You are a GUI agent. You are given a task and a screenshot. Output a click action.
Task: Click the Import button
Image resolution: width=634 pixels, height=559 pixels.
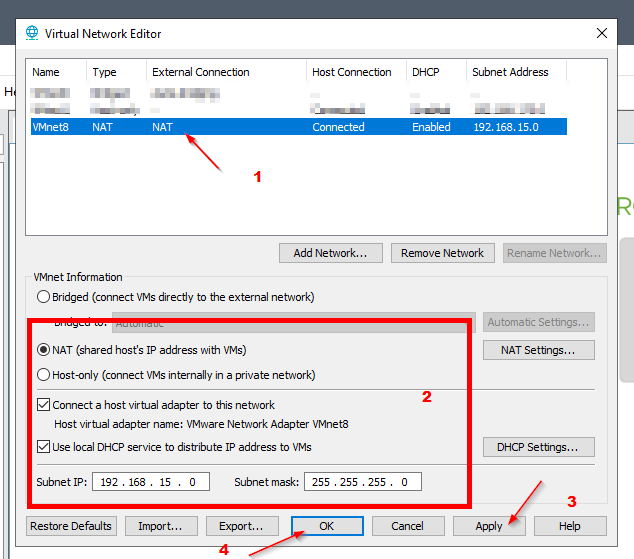161,526
